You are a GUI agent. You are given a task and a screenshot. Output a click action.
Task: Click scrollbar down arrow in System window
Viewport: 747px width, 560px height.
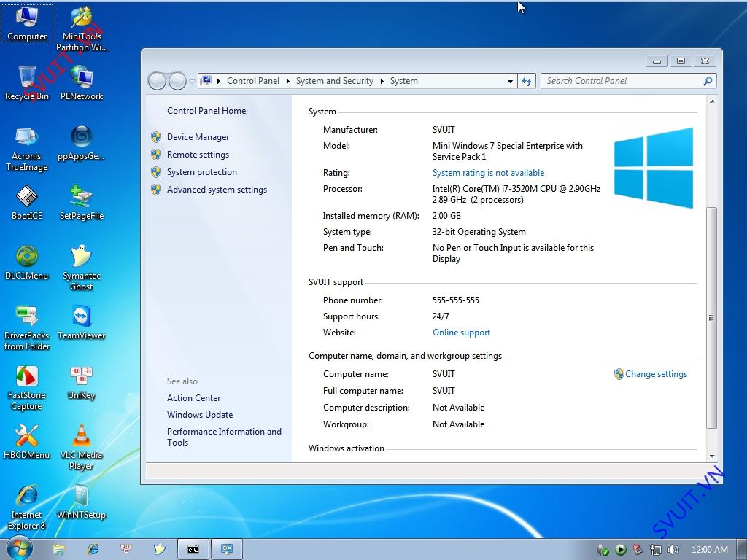coord(712,456)
